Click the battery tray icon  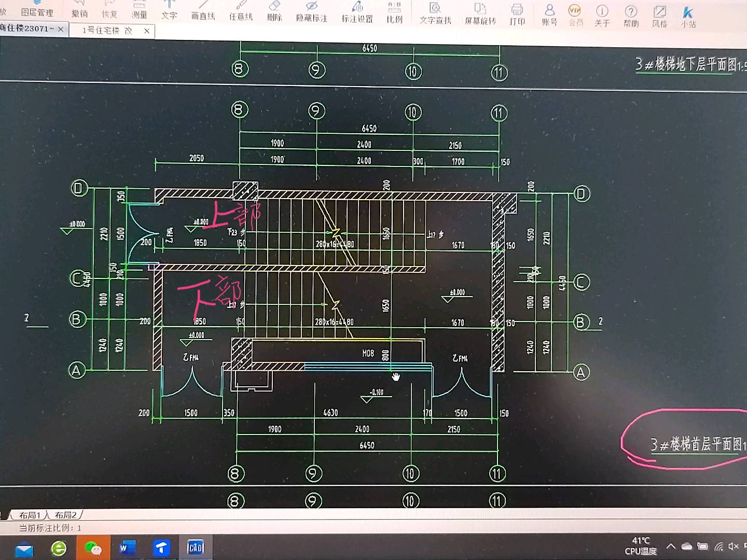coord(702,546)
